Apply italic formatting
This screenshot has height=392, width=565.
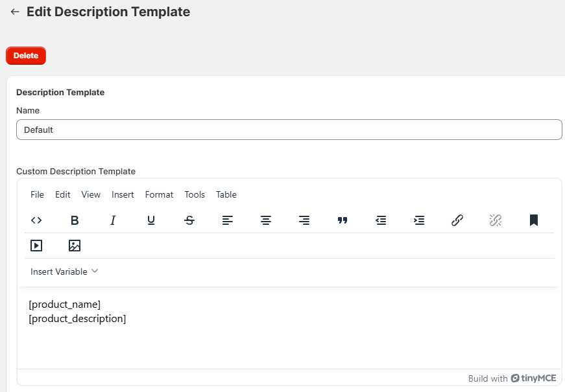pyautogui.click(x=113, y=220)
